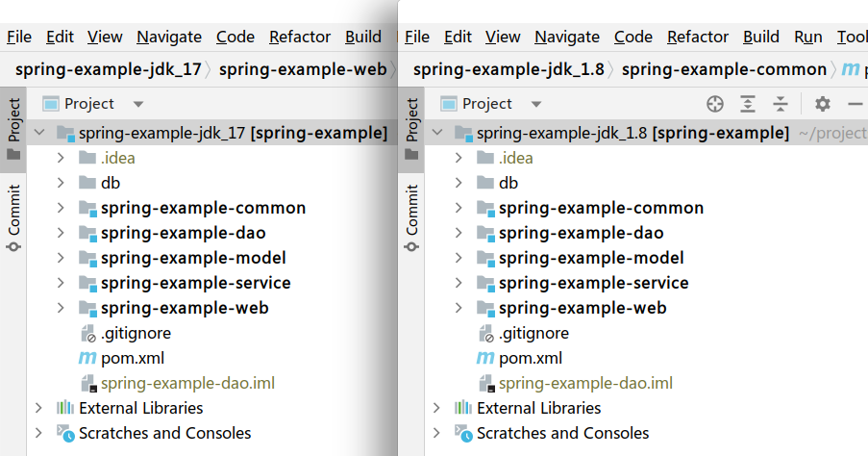This screenshot has width=868, height=456.
Task: Hide right Project panel with minus icon
Action: point(856,104)
